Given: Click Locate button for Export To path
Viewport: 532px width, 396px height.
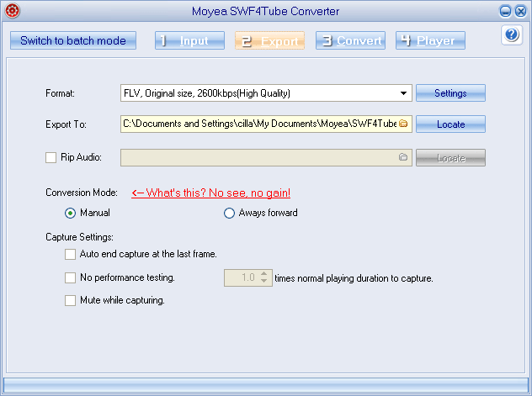Looking at the screenshot, I should [450, 124].
